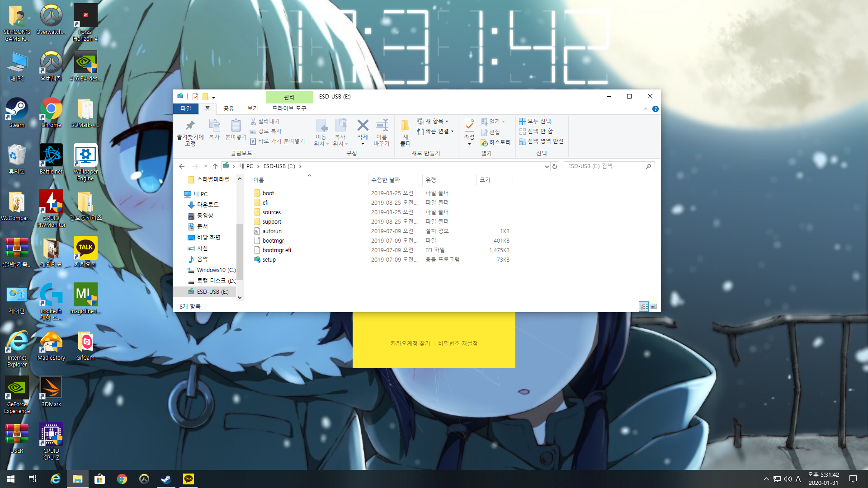This screenshot has height=488, width=868.
Task: Switch to the Share (공유) tab
Action: (x=229, y=108)
